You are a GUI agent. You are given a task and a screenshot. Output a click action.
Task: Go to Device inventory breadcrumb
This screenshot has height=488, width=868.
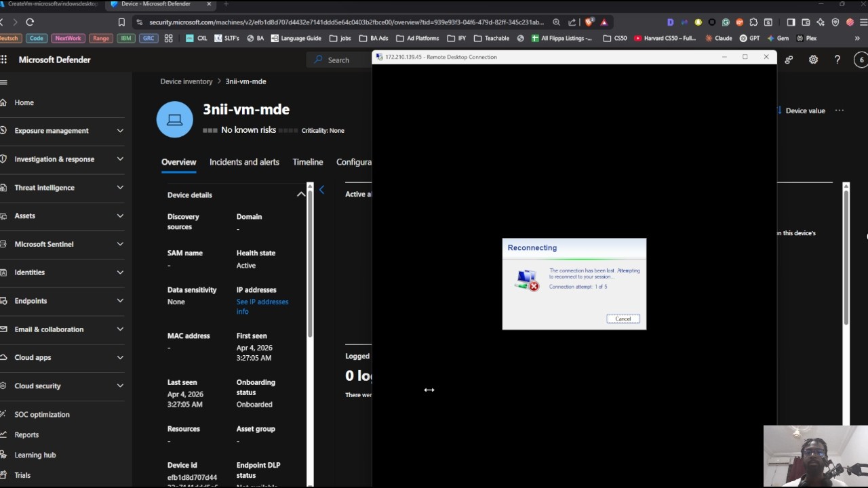[x=186, y=81]
